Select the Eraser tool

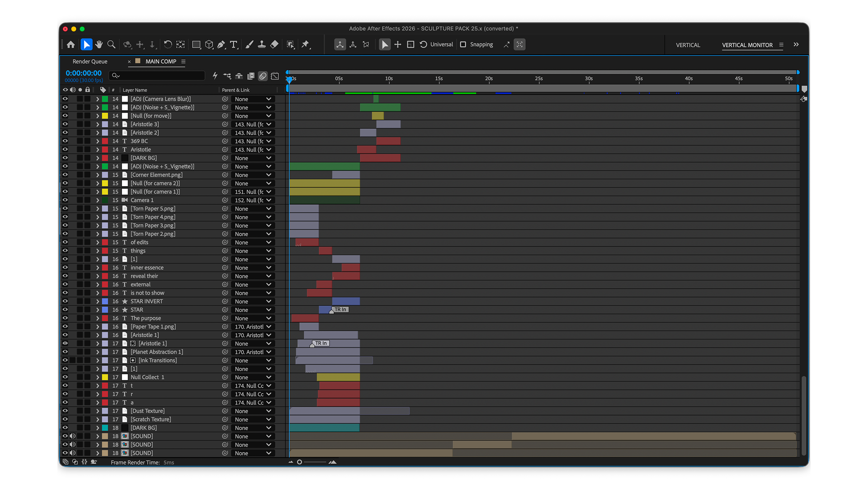click(x=274, y=44)
